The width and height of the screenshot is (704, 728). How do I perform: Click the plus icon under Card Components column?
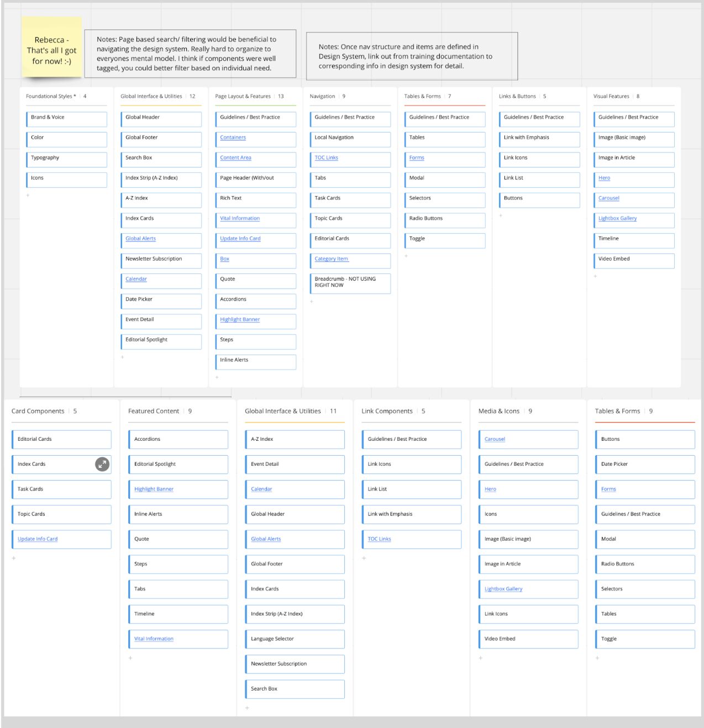coord(14,558)
